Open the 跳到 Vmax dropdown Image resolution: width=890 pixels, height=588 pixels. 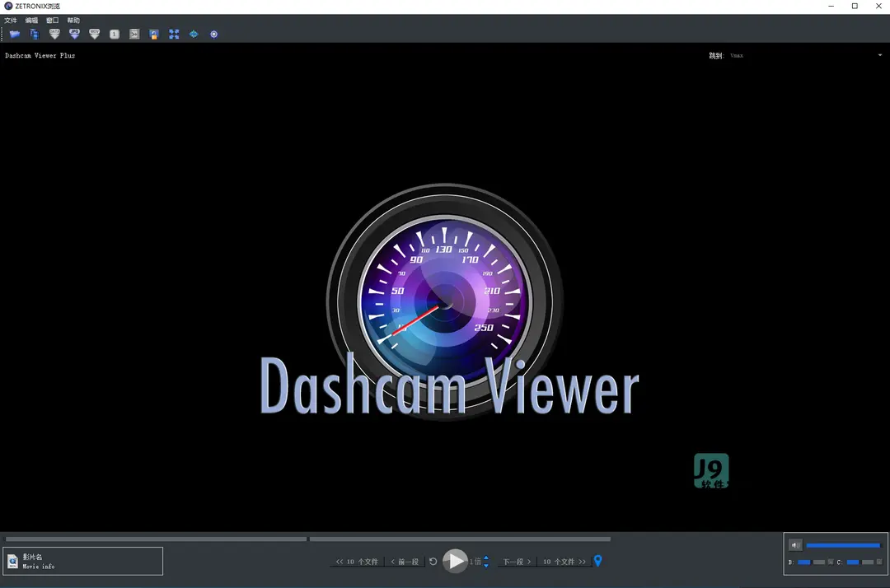pyautogui.click(x=805, y=55)
